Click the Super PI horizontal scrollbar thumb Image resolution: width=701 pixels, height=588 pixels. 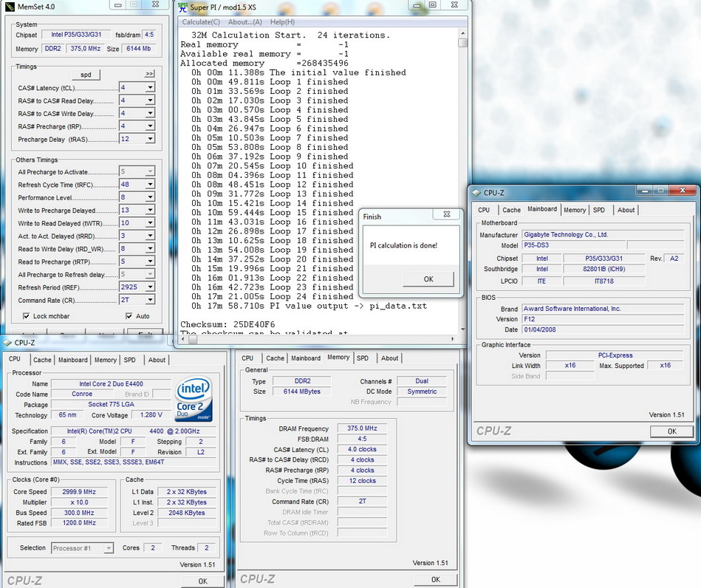[x=193, y=339]
